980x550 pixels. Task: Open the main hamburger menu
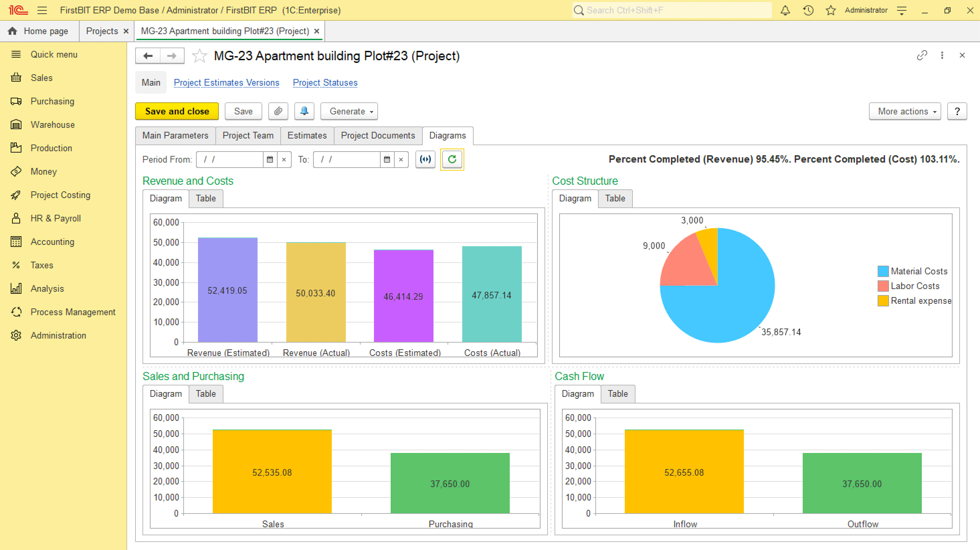pyautogui.click(x=42, y=10)
